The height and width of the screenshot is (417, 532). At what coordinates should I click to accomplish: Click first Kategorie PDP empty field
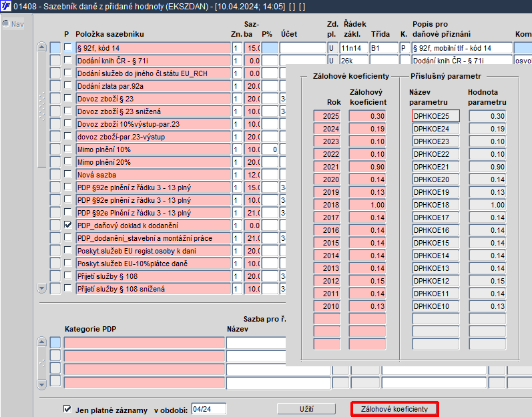tap(144, 343)
